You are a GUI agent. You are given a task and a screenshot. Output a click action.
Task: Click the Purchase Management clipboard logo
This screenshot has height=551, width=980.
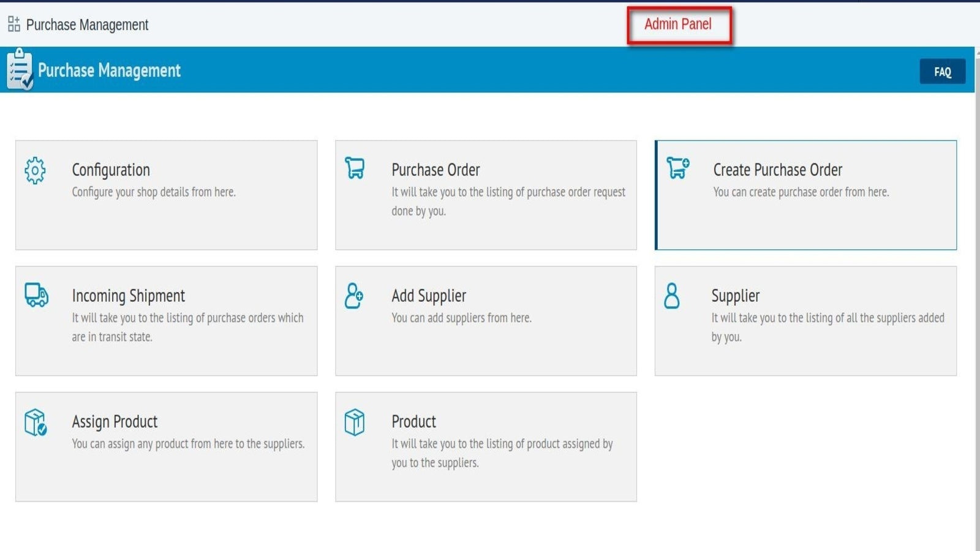click(x=20, y=69)
